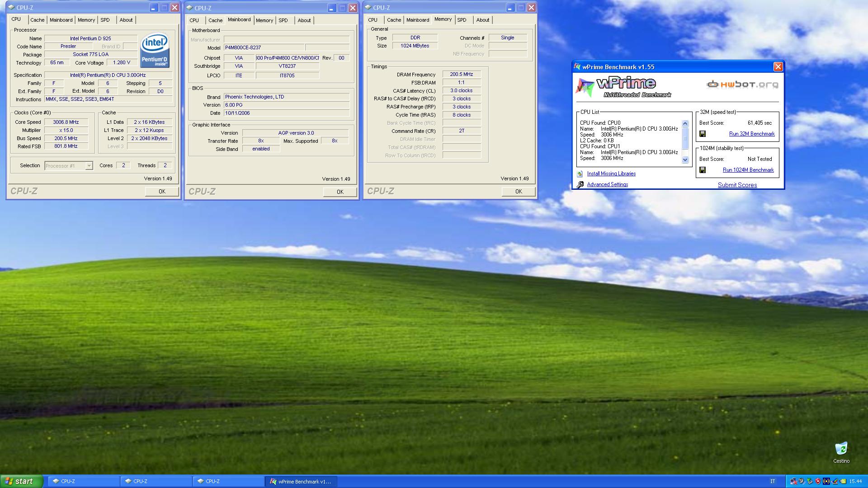Open the Processor #1 selection dropdown
The width and height of the screenshot is (868, 488).
tap(89, 166)
